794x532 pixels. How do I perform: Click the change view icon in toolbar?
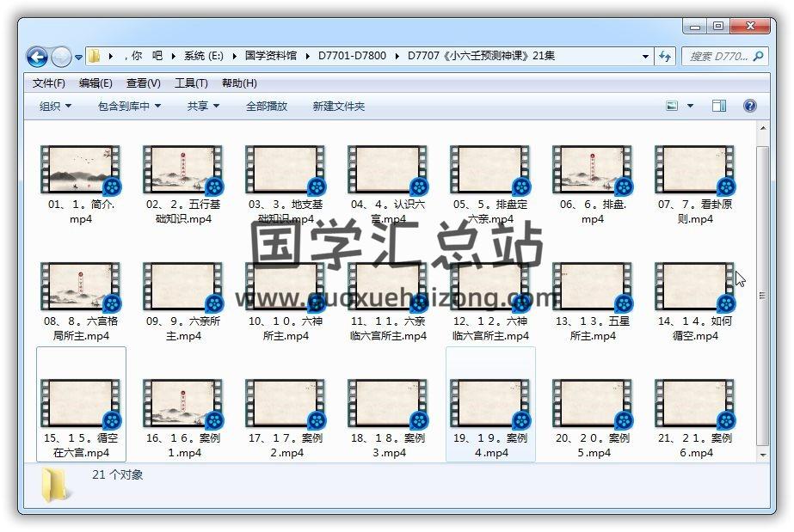673,106
